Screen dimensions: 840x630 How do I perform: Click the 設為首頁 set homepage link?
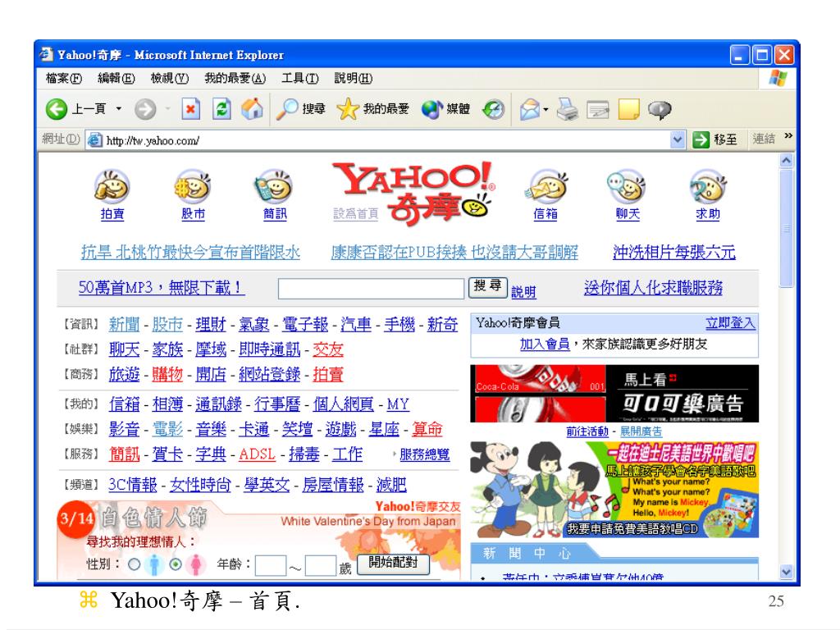(356, 214)
